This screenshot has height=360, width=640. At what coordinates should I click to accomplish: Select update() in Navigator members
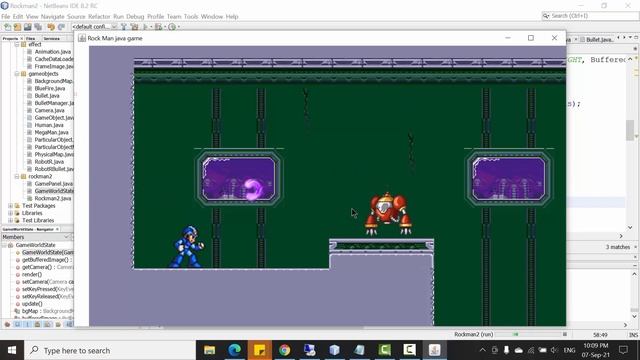(x=32, y=304)
